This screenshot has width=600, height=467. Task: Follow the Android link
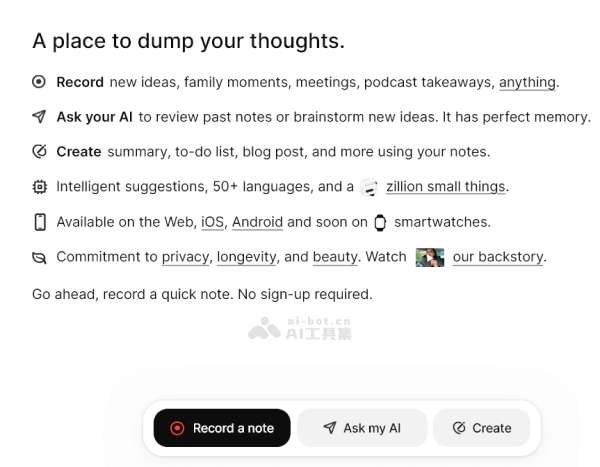click(257, 222)
